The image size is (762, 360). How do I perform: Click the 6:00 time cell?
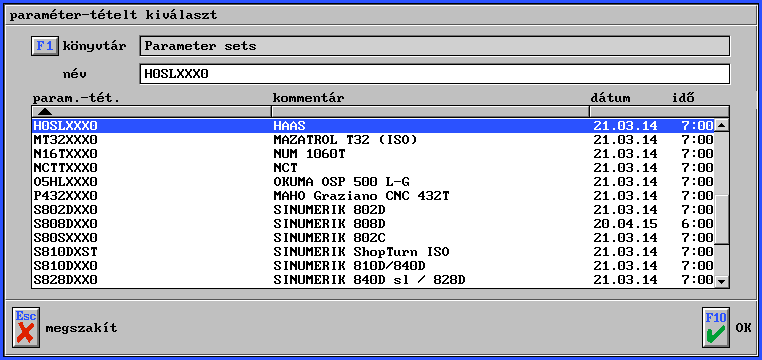pos(697,224)
